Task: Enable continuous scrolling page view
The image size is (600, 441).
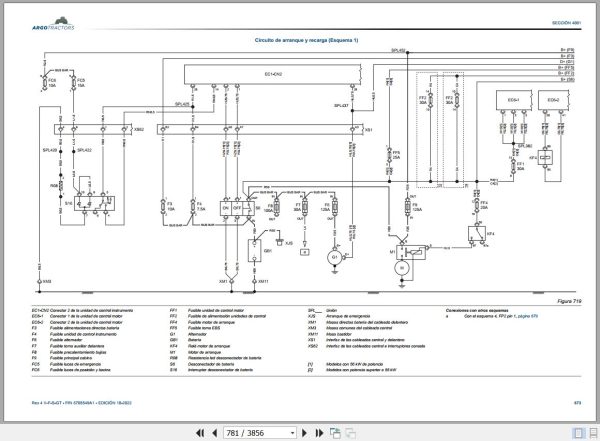Action: (x=593, y=433)
